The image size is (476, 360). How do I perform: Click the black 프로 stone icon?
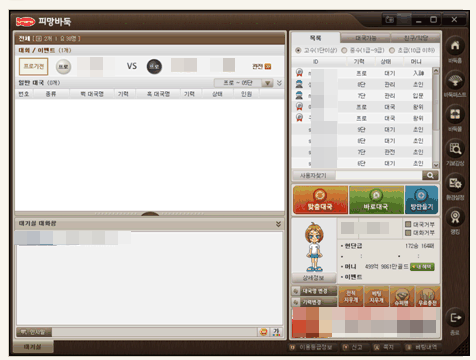click(154, 67)
